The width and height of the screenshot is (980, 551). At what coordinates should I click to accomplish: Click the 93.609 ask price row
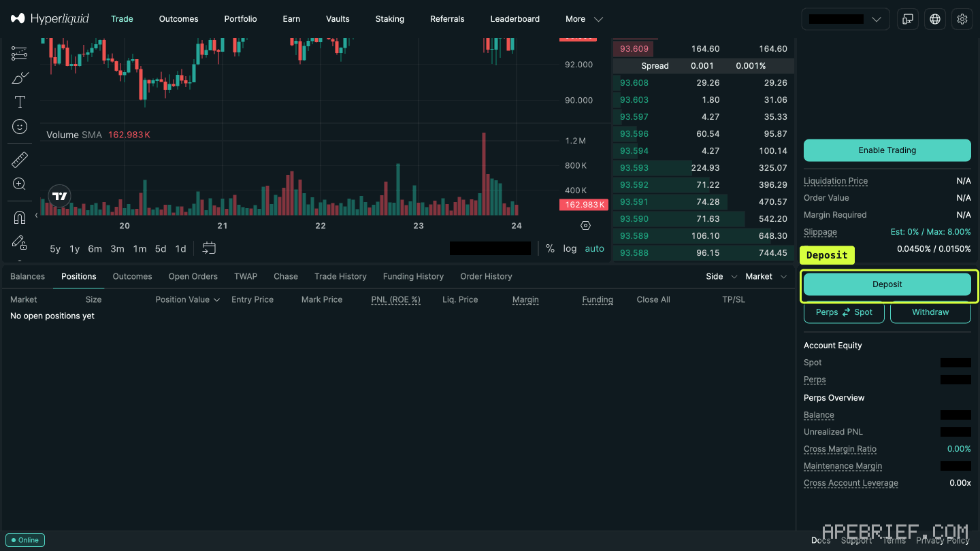pyautogui.click(x=704, y=49)
